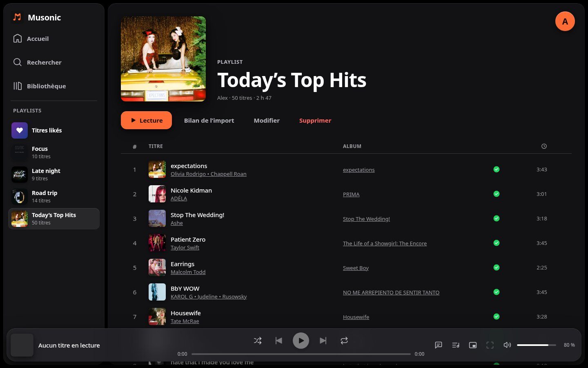
Task: Click the green check on Nicole Kidman row
Action: (497, 194)
